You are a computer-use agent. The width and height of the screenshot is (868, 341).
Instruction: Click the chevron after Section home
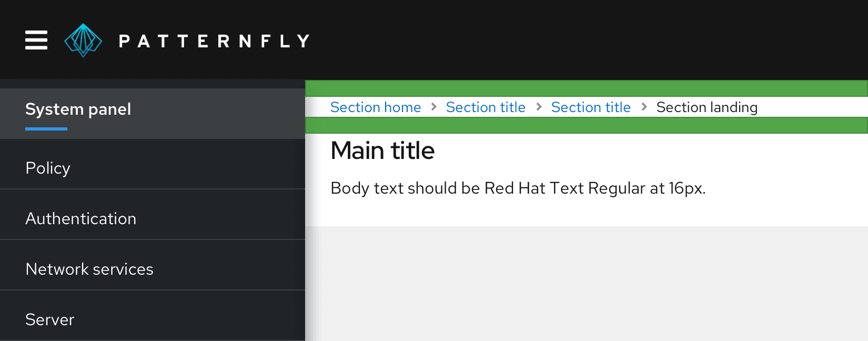pos(434,107)
